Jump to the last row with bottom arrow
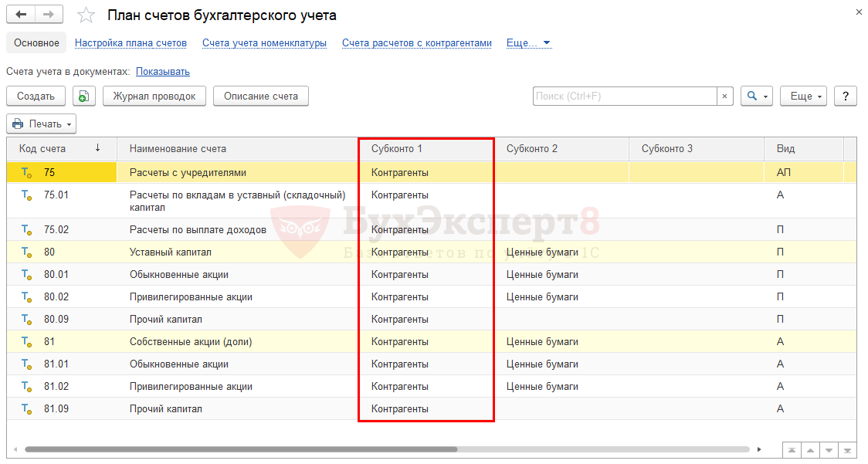The image size is (868, 464). (x=848, y=449)
